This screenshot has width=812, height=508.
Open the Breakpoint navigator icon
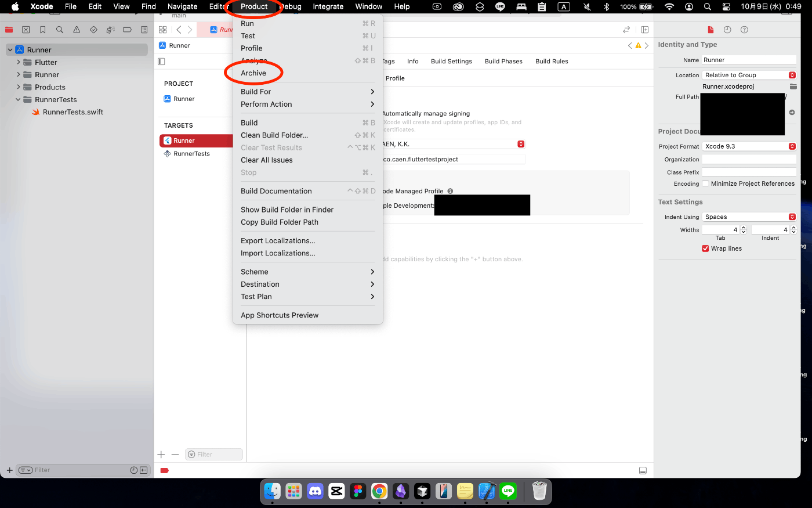[x=127, y=30]
